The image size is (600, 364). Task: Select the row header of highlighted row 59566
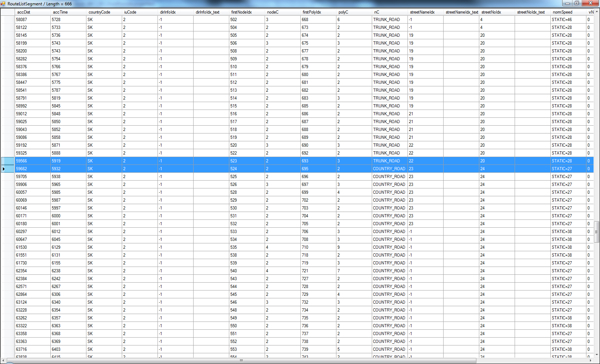tap(7, 161)
